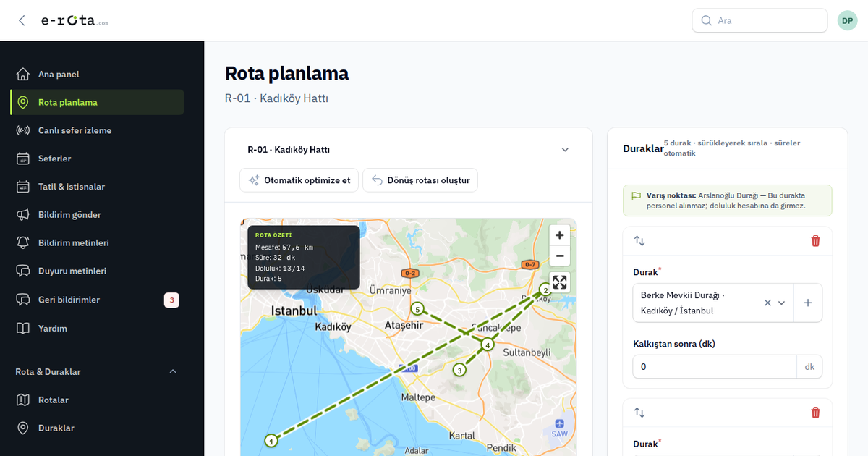Image resolution: width=868 pixels, height=456 pixels.
Task: Zoom out on the map
Action: (560, 256)
